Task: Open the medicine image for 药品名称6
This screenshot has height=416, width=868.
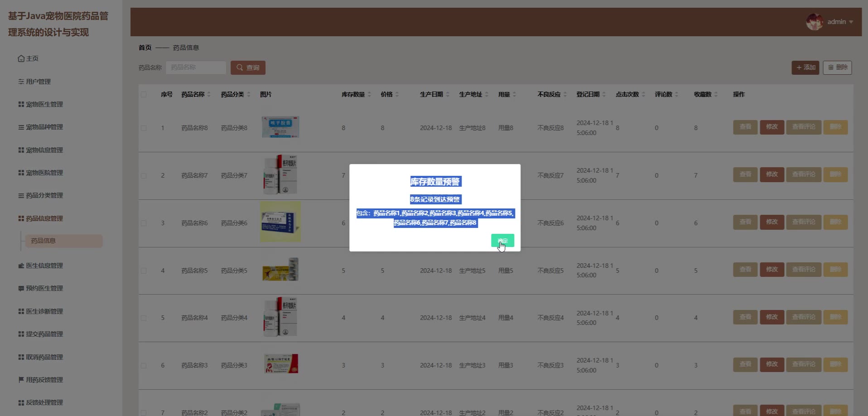Action: pyautogui.click(x=280, y=222)
